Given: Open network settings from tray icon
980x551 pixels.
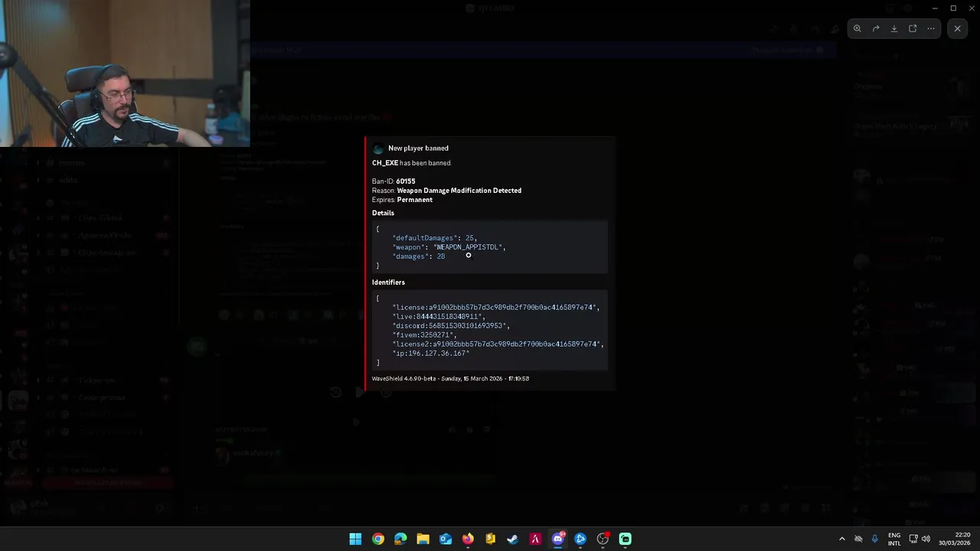Looking at the screenshot, I should click(x=913, y=539).
